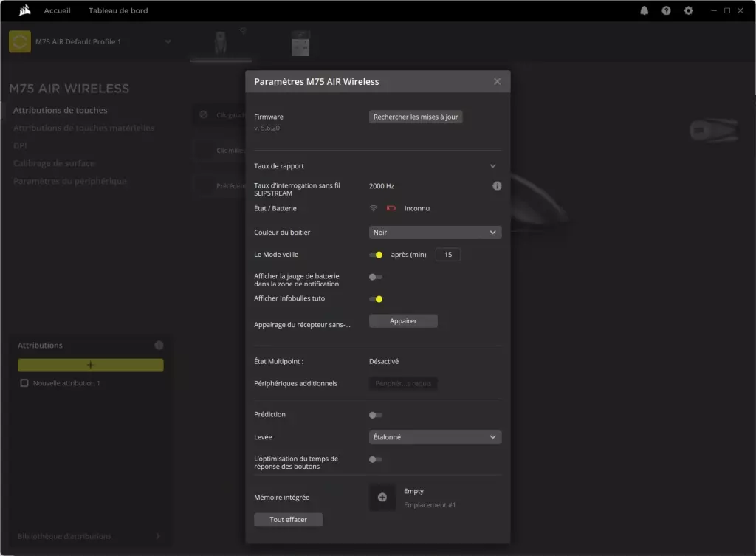Expand Bibliothèque d'attributions chevron
Viewport: 756px width, 556px height.
158,536
